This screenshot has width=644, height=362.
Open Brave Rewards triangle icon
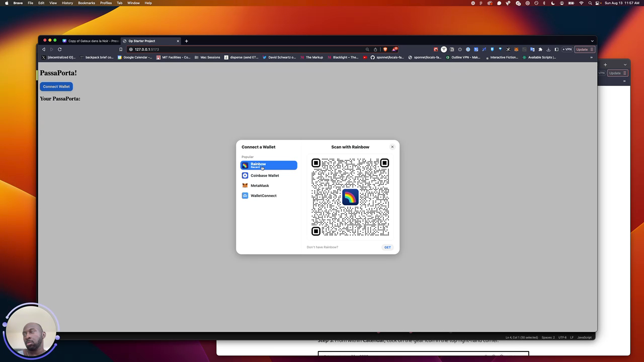(394, 49)
